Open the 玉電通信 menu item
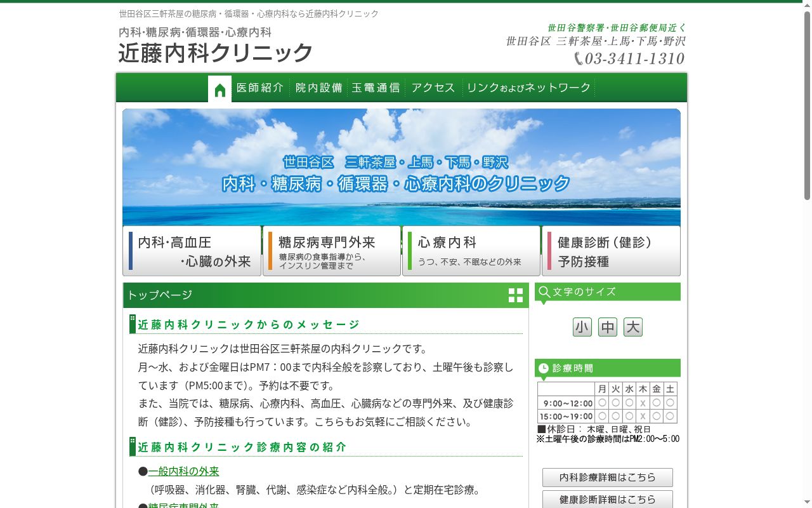812x508 pixels. [x=376, y=88]
